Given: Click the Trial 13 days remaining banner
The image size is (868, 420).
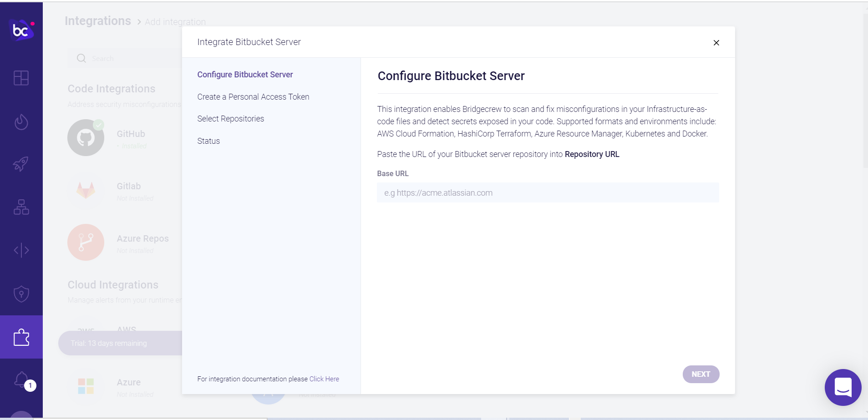Looking at the screenshot, I should coord(120,343).
